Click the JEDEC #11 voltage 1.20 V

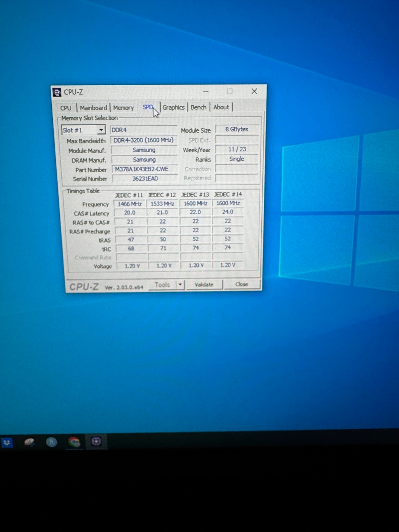(x=132, y=266)
